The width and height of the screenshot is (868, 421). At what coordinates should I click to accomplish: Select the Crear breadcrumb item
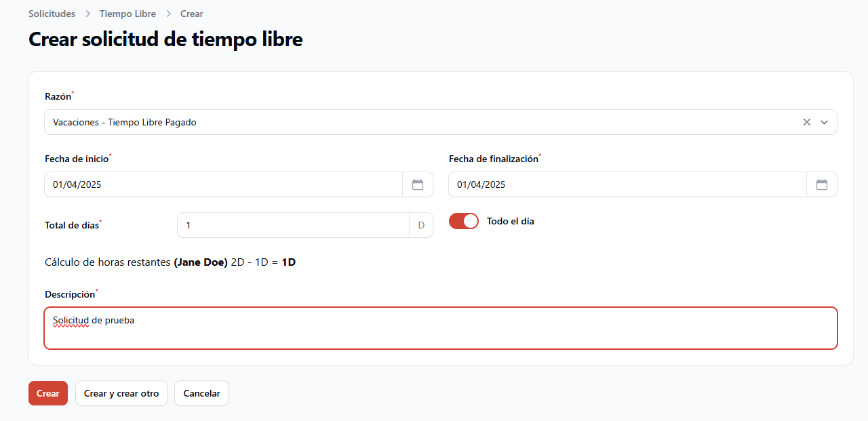point(192,14)
